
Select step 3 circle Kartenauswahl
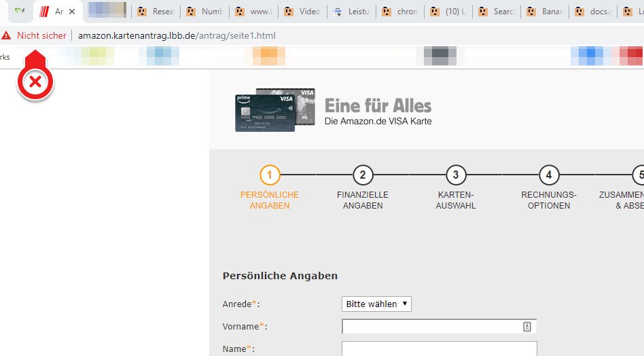[x=456, y=175]
